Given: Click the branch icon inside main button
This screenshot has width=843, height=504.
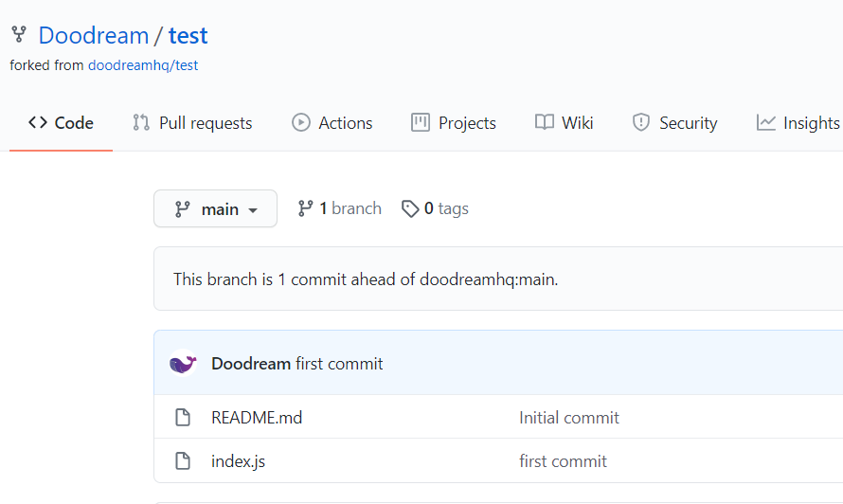Looking at the screenshot, I should point(182,208).
